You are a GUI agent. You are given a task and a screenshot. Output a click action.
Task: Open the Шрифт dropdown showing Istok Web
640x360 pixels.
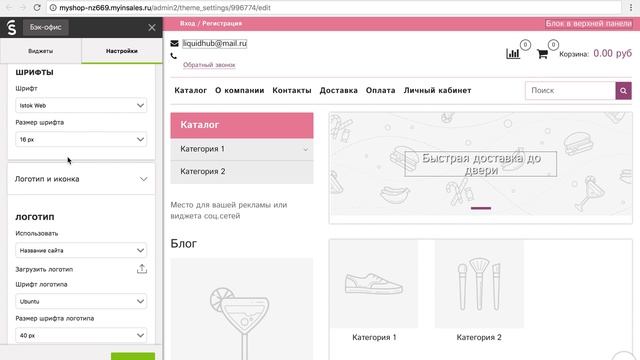tap(81, 105)
